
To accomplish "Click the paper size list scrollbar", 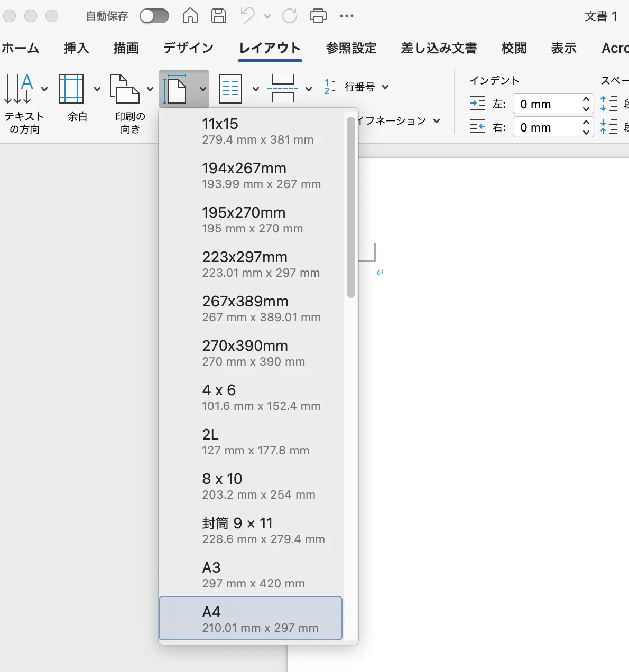I will click(351, 207).
